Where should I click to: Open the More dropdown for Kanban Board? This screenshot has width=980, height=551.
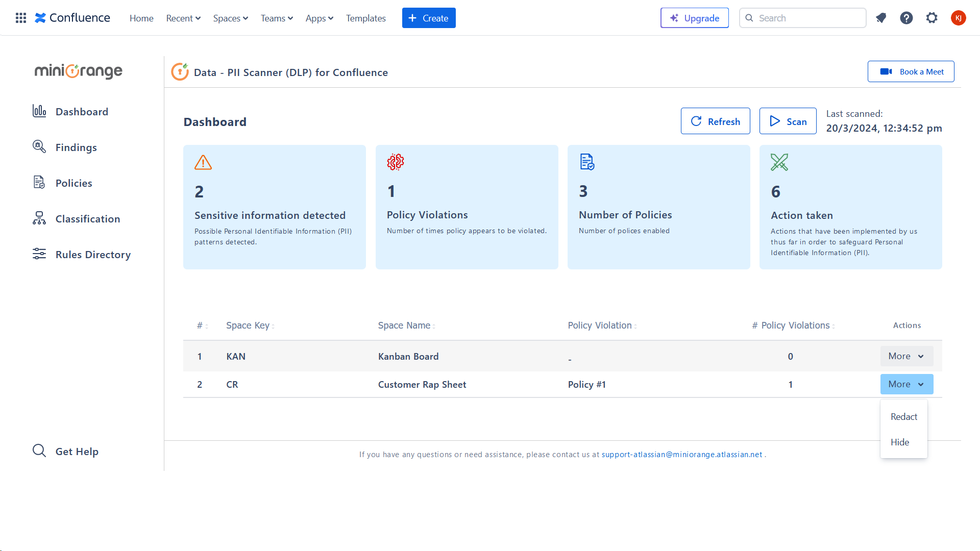pos(906,356)
